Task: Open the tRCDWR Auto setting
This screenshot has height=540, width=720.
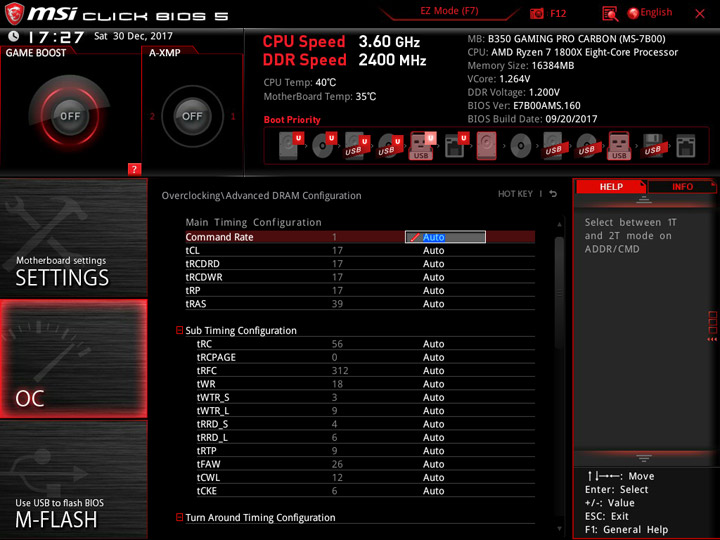Action: pyautogui.click(x=433, y=277)
